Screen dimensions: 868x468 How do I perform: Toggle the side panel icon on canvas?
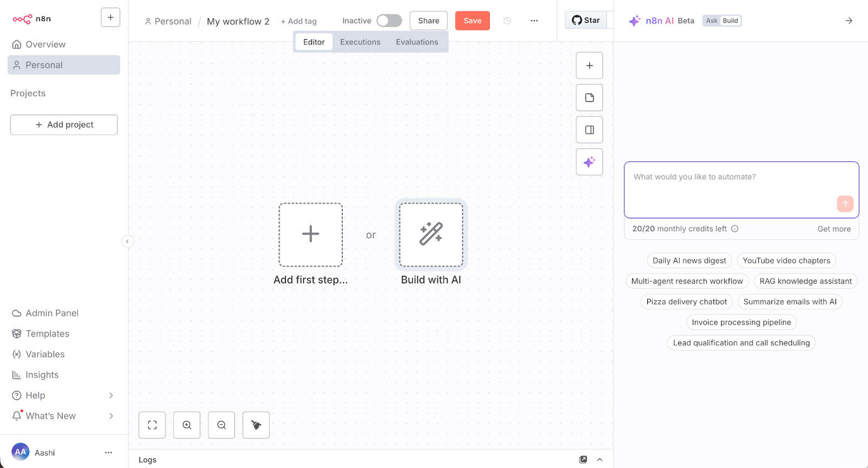pyautogui.click(x=590, y=130)
